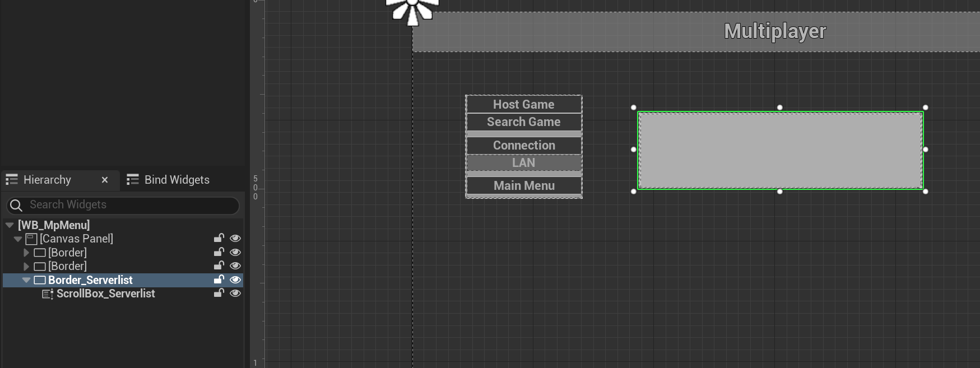Click the second Border widget icon
Viewport: 980px width, 368px height.
coord(40,267)
